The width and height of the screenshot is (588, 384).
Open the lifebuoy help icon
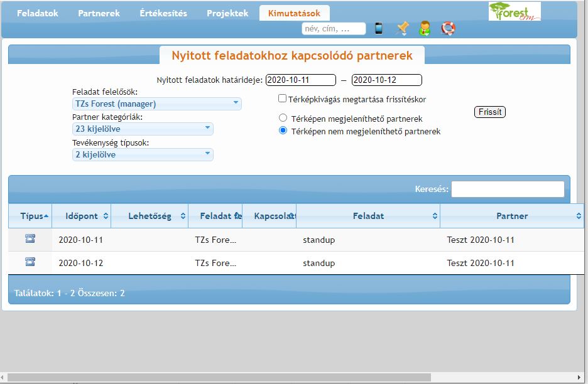pos(448,28)
